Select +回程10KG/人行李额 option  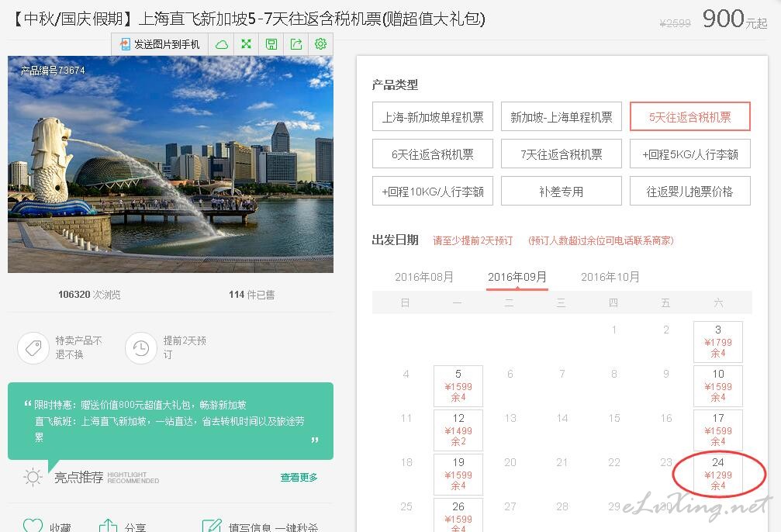pos(433,192)
